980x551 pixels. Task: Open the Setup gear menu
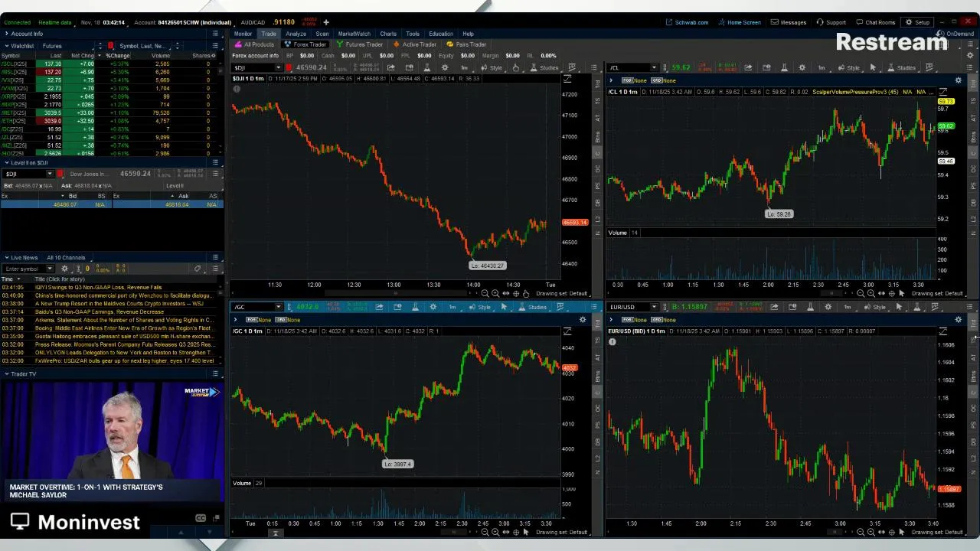tap(917, 22)
